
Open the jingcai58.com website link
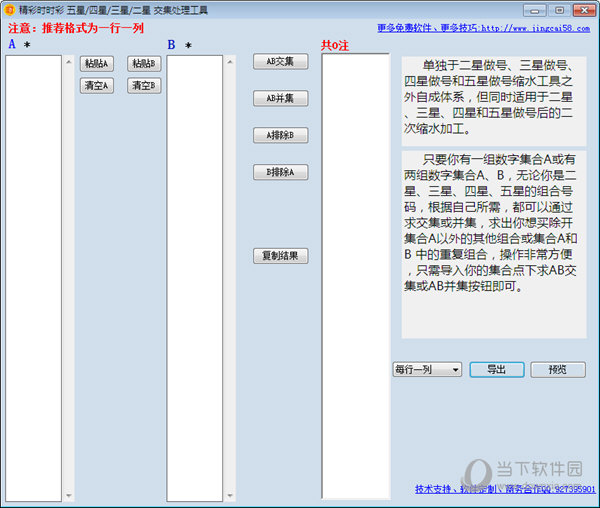[x=483, y=28]
